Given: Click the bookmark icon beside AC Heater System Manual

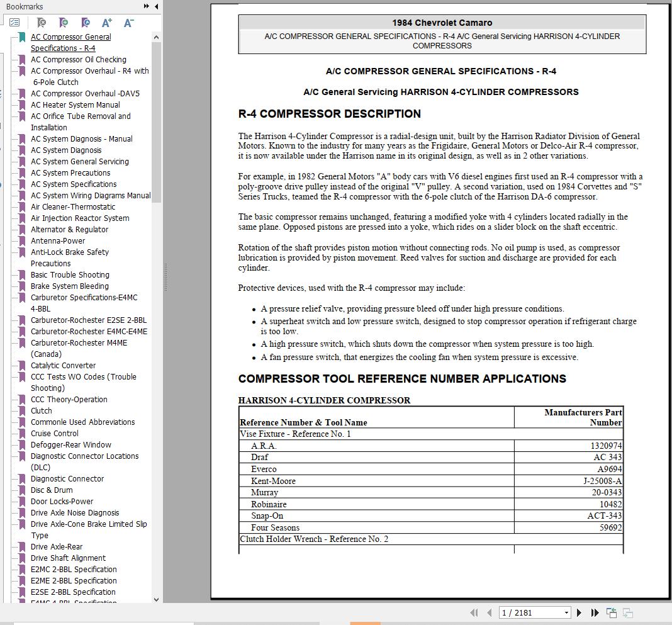Looking at the screenshot, I should click(x=22, y=105).
